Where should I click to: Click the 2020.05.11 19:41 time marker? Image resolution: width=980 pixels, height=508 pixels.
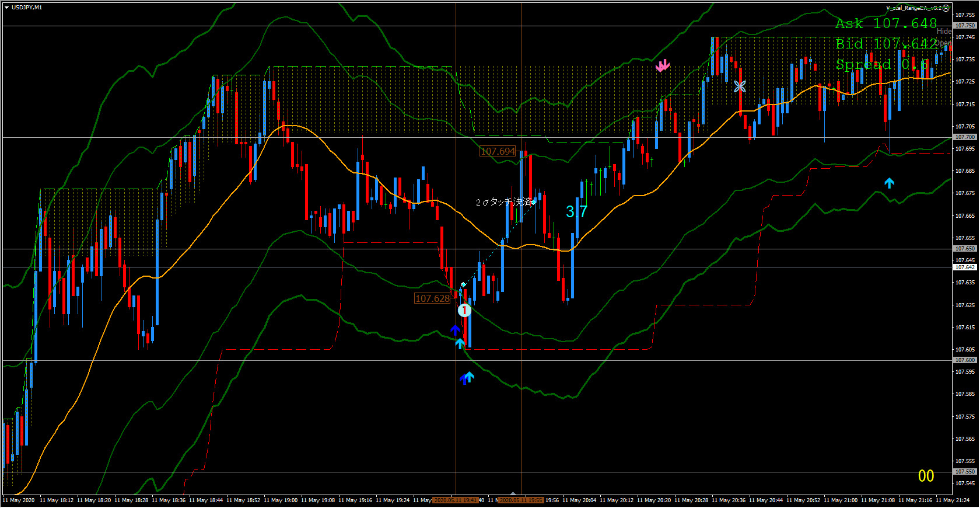(x=456, y=500)
